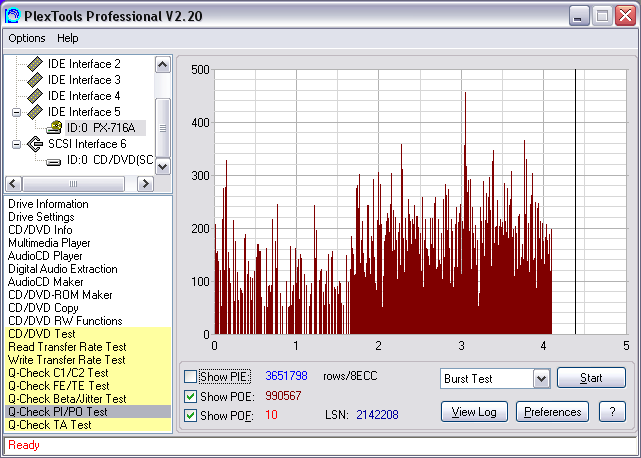
Task: Open the Help menu
Action: [x=67, y=38]
